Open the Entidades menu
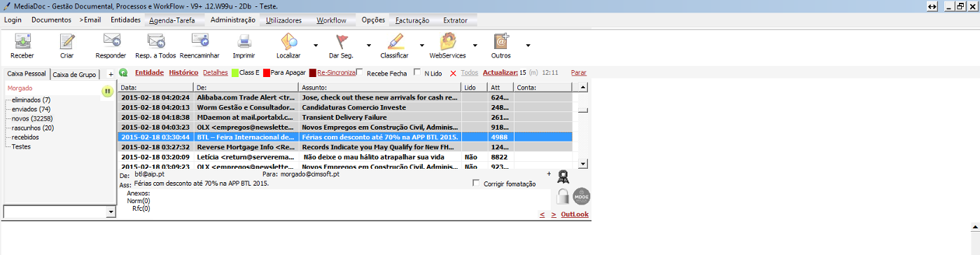The image size is (980, 255). tap(126, 20)
